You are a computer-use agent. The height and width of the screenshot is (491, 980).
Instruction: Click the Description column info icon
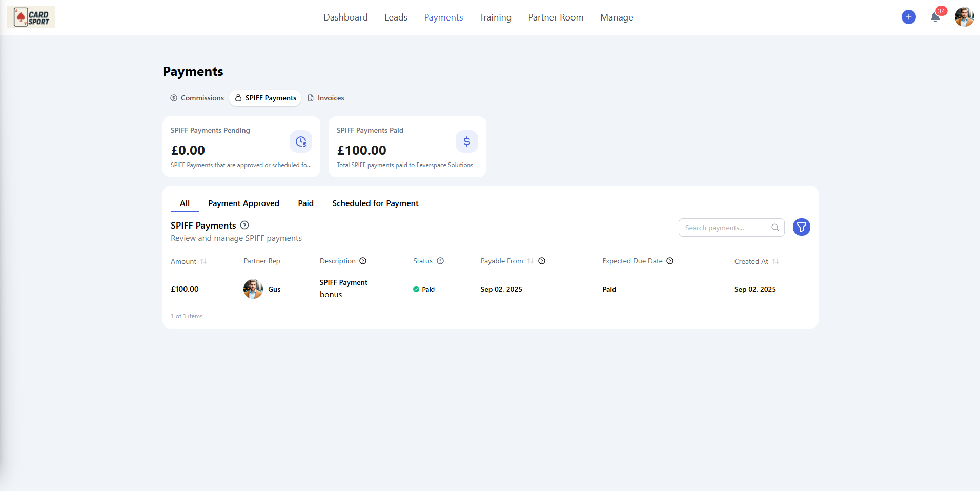(363, 261)
